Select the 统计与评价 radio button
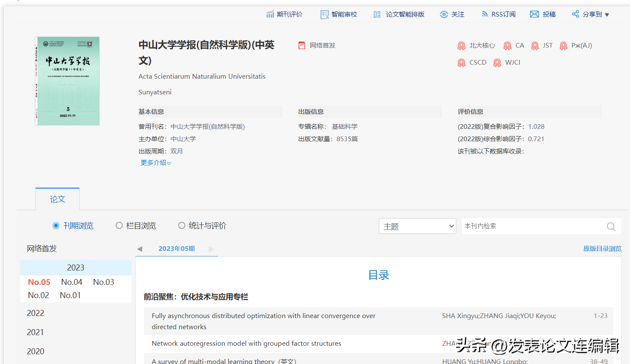The height and width of the screenshot is (364, 630). pyautogui.click(x=182, y=226)
